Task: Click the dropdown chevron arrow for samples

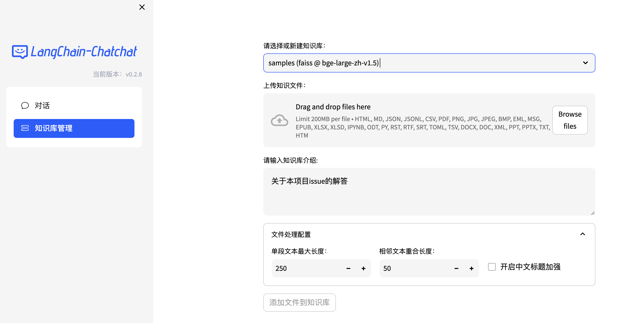Action: pyautogui.click(x=585, y=63)
